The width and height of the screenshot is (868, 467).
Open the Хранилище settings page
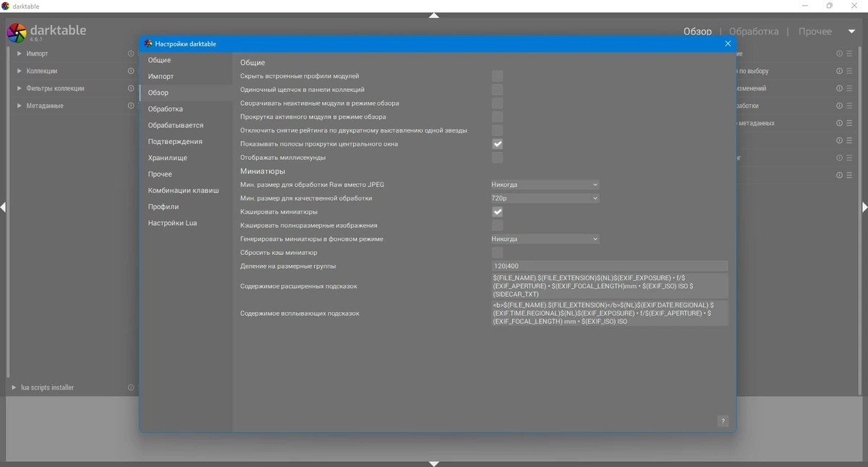(x=186, y=158)
